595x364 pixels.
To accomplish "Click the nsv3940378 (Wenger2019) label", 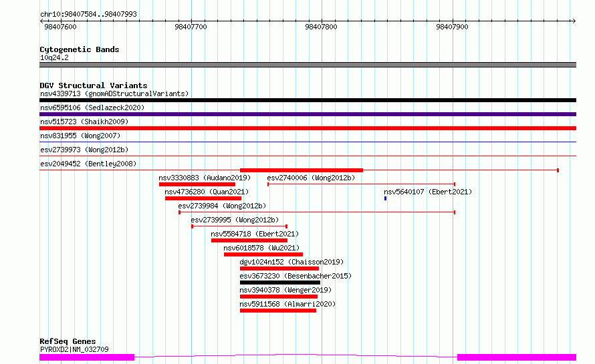I will coord(285,290).
